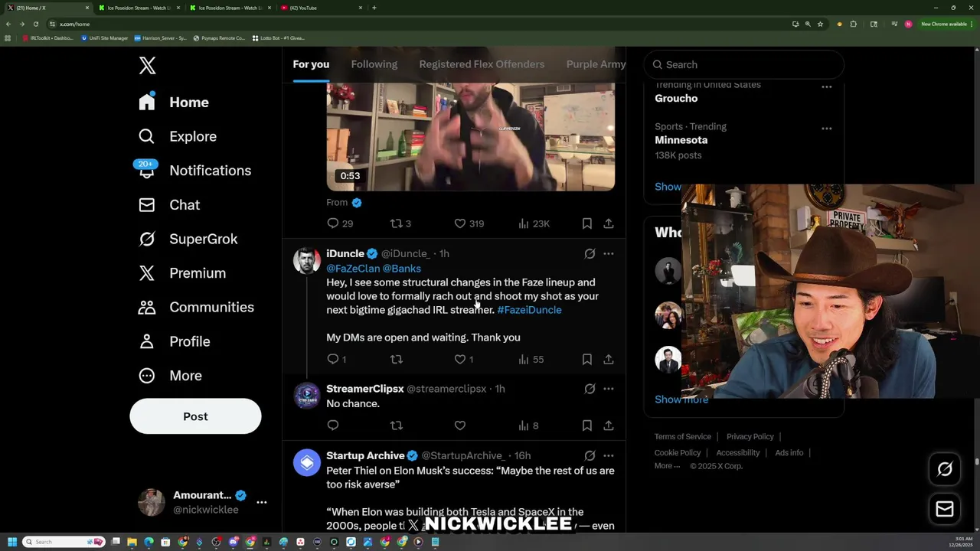Click the Post button
This screenshot has height=551, width=980.
tap(195, 416)
